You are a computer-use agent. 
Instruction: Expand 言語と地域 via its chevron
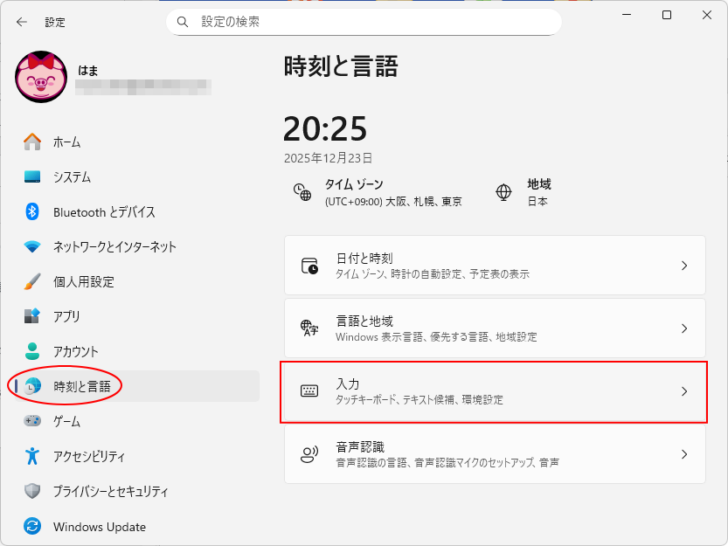tap(684, 328)
